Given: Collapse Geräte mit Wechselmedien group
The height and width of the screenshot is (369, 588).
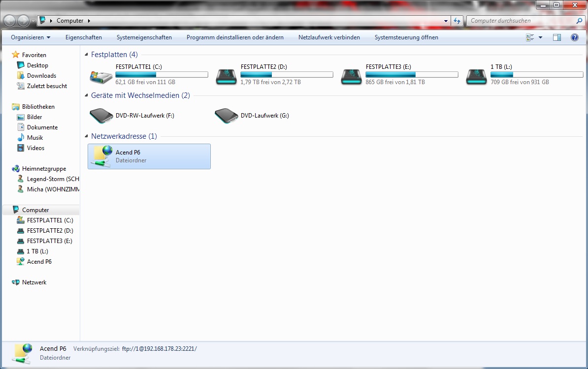Looking at the screenshot, I should pos(86,95).
